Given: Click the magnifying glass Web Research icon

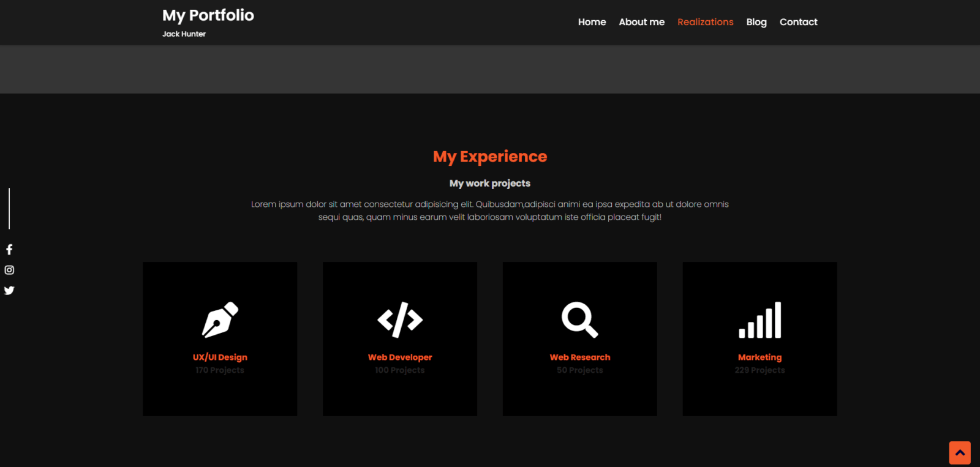Looking at the screenshot, I should coord(579,319).
